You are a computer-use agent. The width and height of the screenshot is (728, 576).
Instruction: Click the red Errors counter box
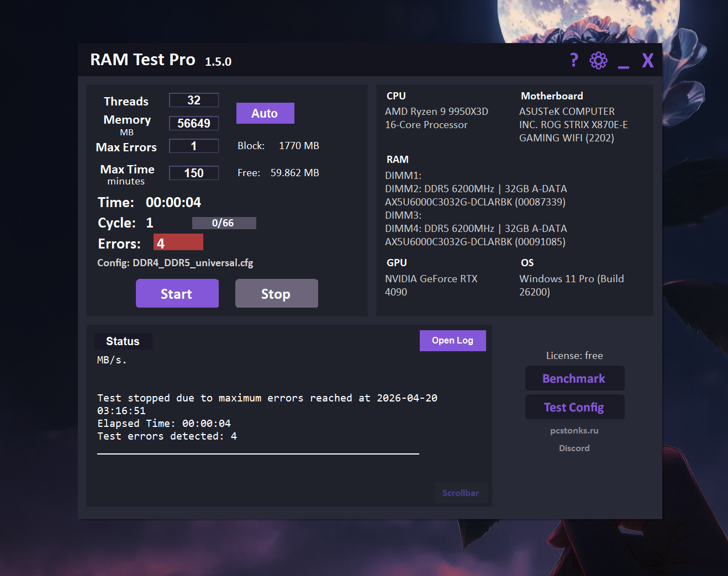(x=178, y=242)
